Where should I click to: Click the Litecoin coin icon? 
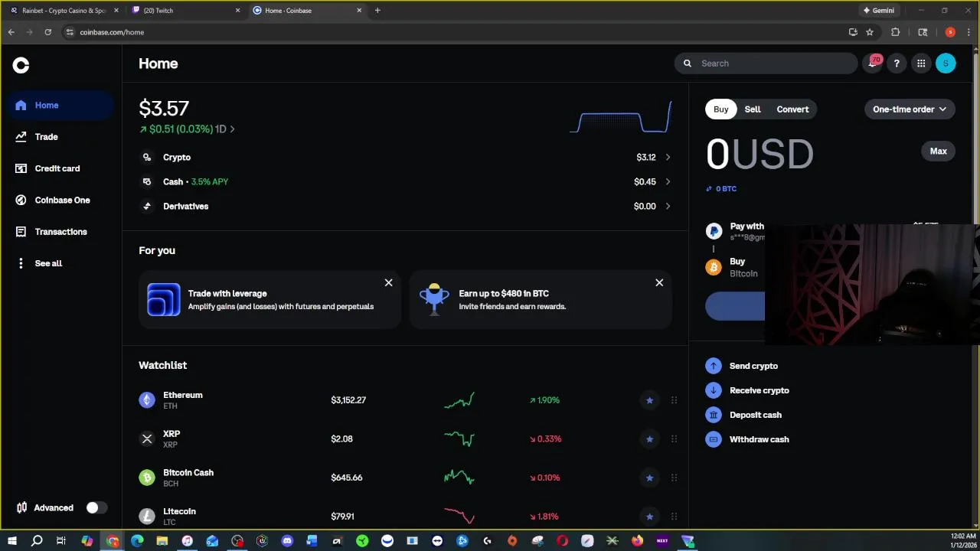147,517
